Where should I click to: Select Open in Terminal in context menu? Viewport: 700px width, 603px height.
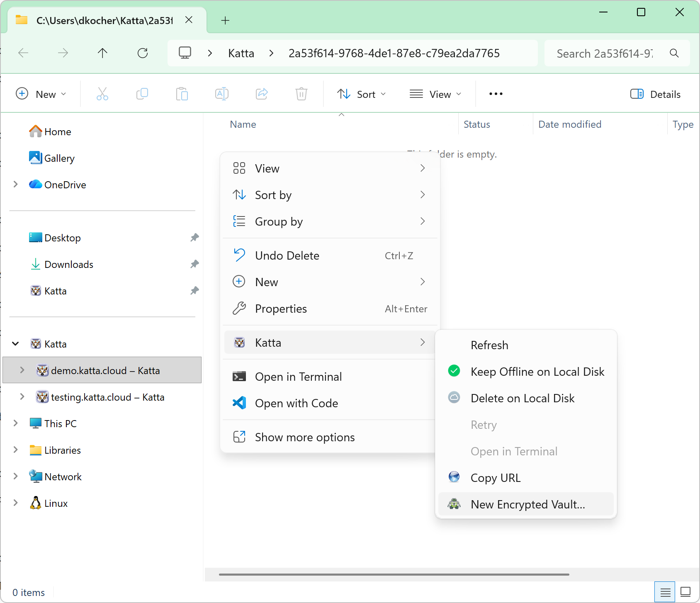[330, 377]
